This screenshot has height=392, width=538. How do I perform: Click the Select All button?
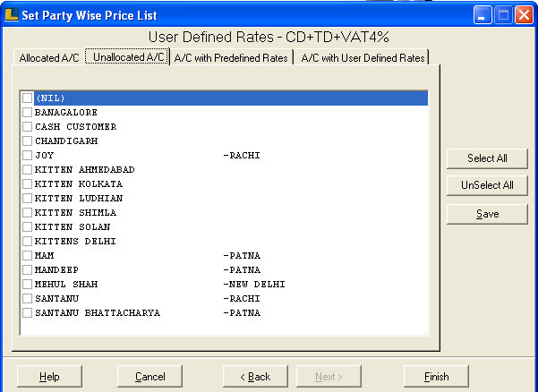coord(487,158)
